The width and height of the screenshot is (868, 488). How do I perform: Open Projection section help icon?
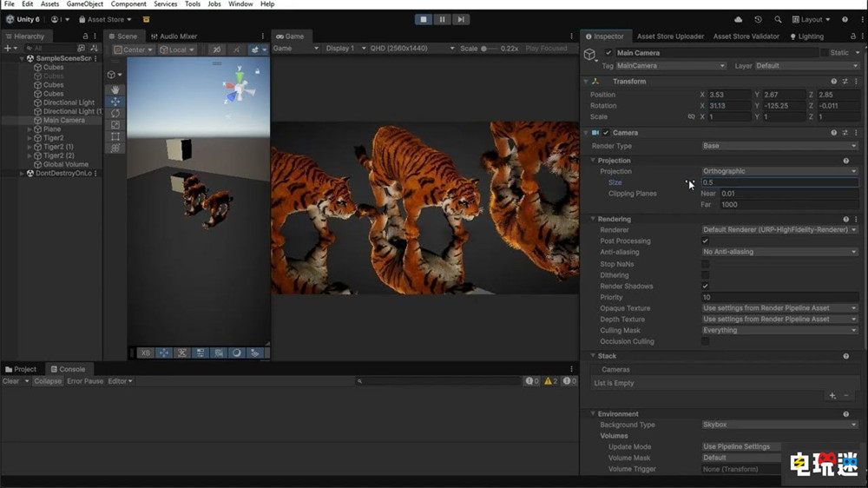pos(845,161)
